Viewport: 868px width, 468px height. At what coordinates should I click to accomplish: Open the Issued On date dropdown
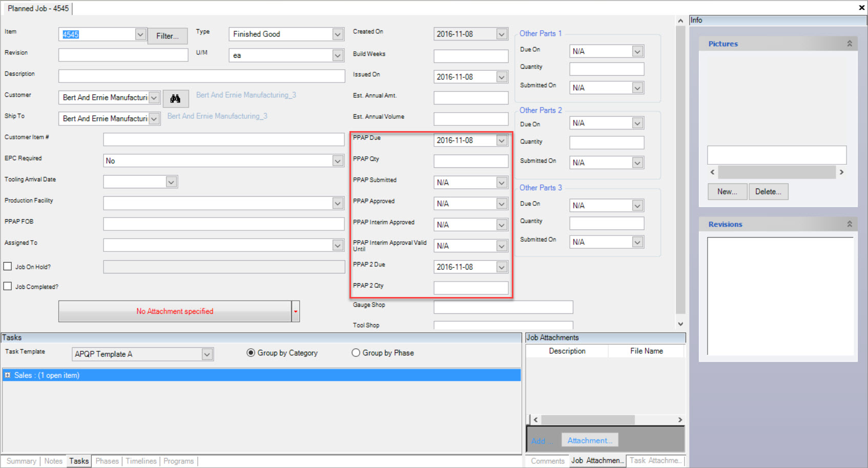point(502,77)
